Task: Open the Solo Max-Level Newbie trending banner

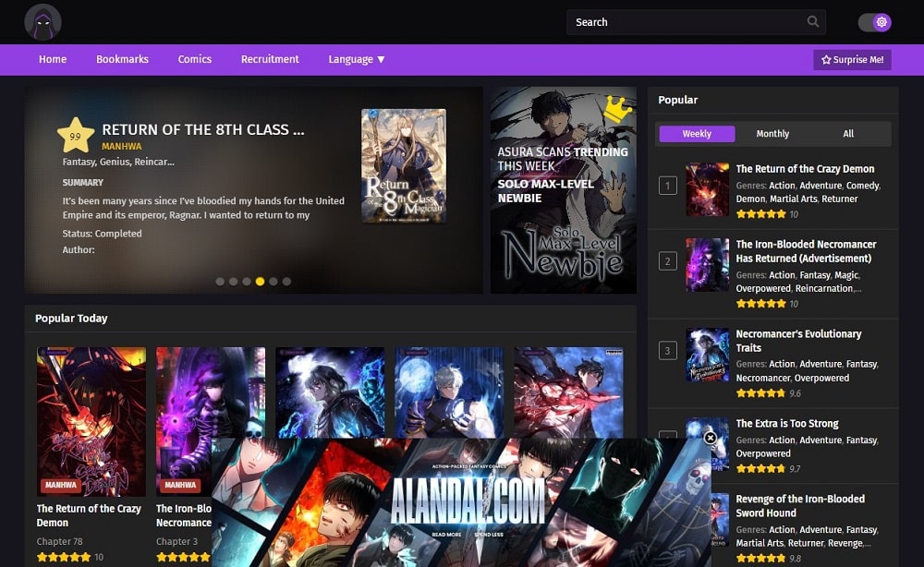Action: (564, 190)
